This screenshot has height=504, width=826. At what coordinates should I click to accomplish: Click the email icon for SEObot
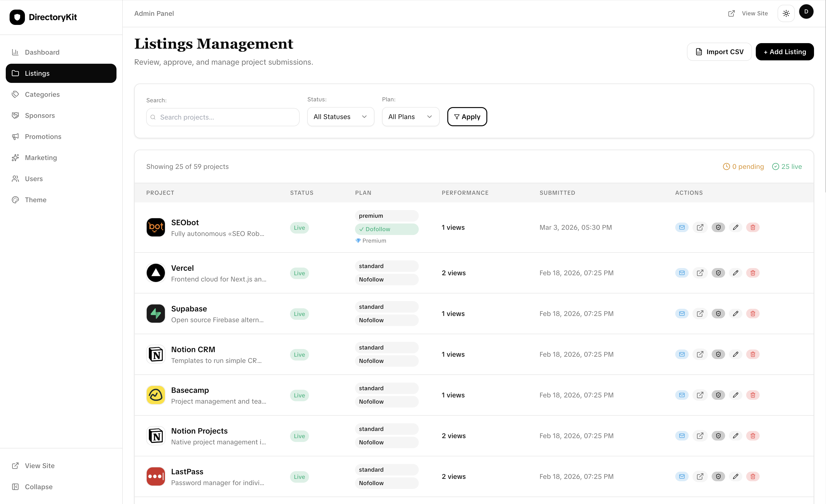click(x=681, y=227)
